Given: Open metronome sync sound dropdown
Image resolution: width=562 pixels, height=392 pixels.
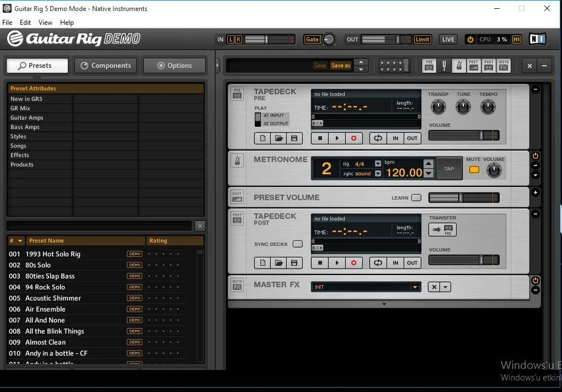Looking at the screenshot, I should (x=378, y=174).
